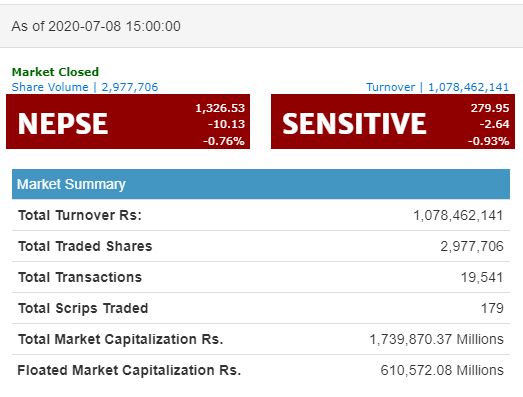Select the Floated Market Capitalization row

[x=261, y=370]
